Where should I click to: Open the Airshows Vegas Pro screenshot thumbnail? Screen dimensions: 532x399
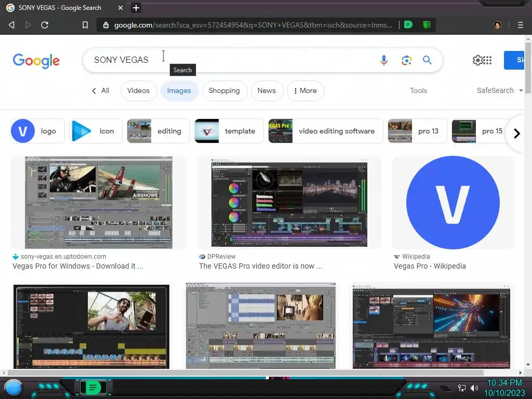99,203
